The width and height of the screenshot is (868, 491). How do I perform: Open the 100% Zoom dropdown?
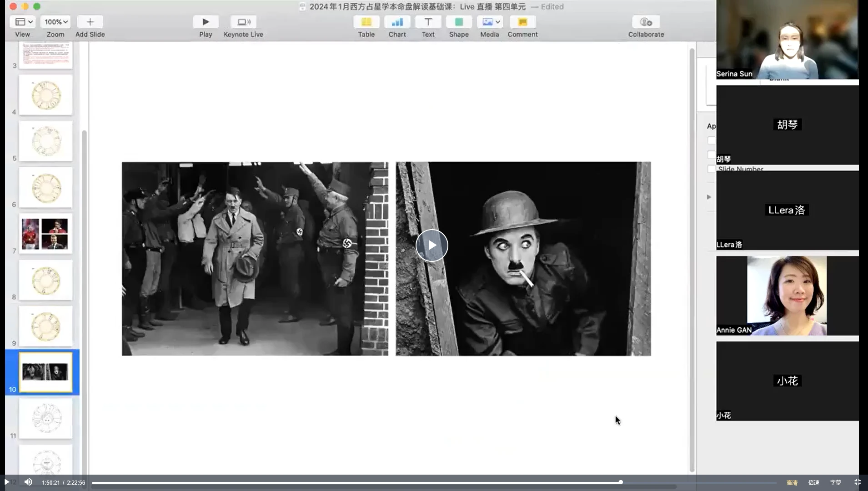(55, 22)
